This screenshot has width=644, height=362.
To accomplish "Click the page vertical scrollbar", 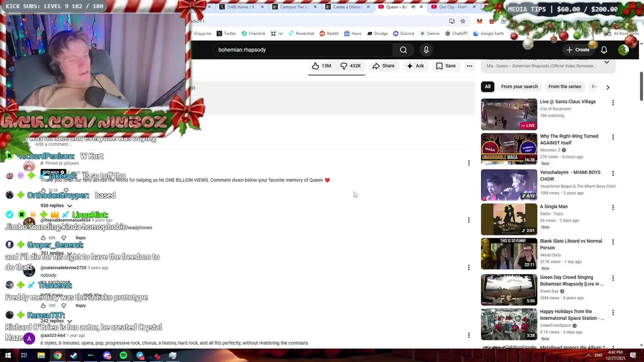I will pos(641,85).
